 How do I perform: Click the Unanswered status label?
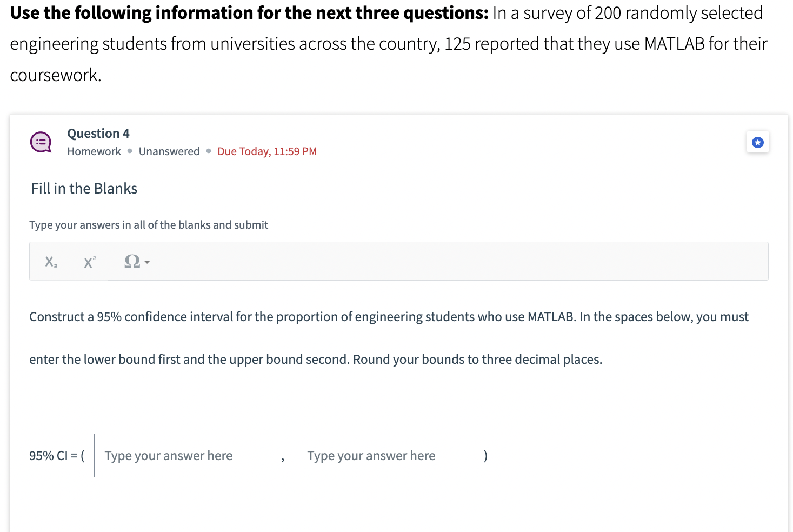[169, 151]
